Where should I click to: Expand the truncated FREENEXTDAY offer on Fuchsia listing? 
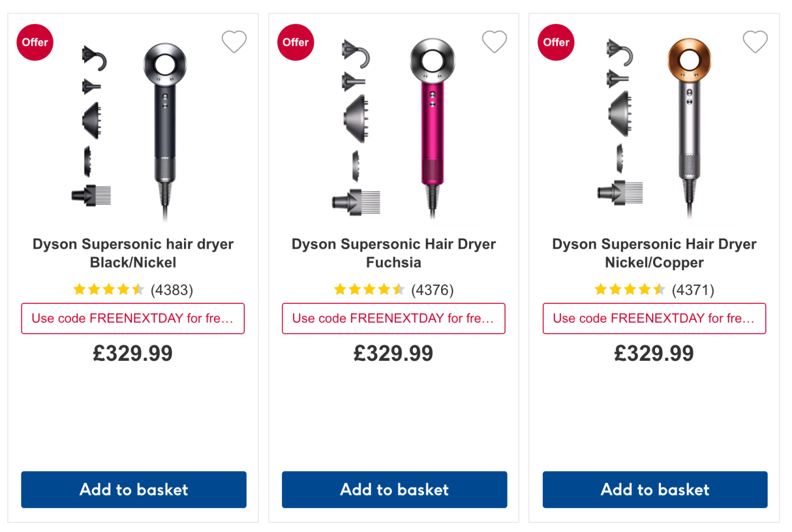click(x=394, y=318)
